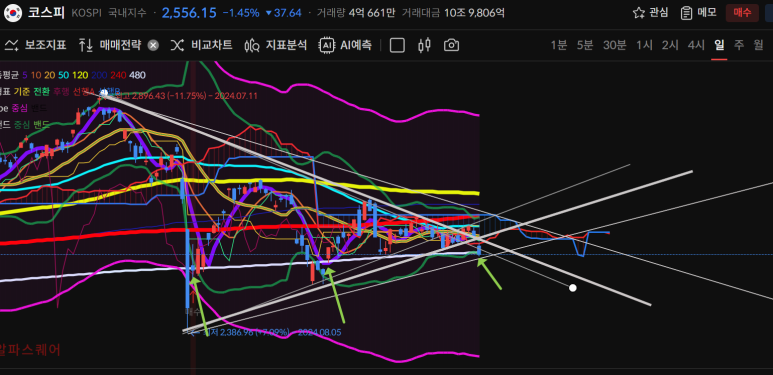Click the yellow 기준 Ichimoku label
The height and width of the screenshot is (375, 773).
coord(22,91)
